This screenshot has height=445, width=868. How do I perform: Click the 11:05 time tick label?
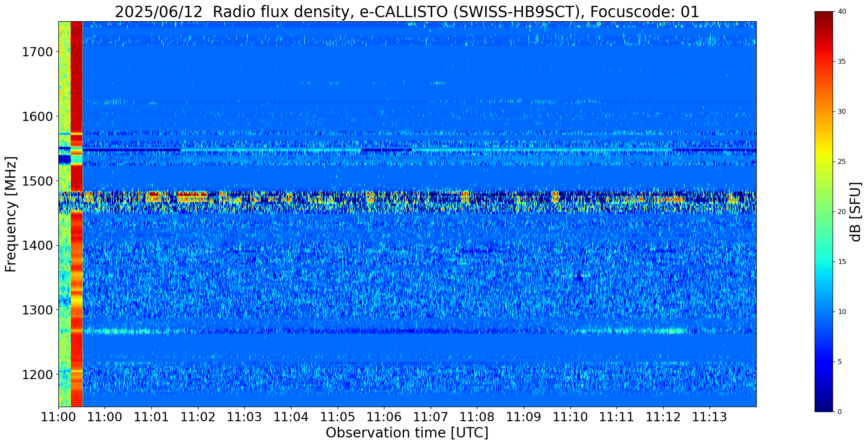point(337,417)
